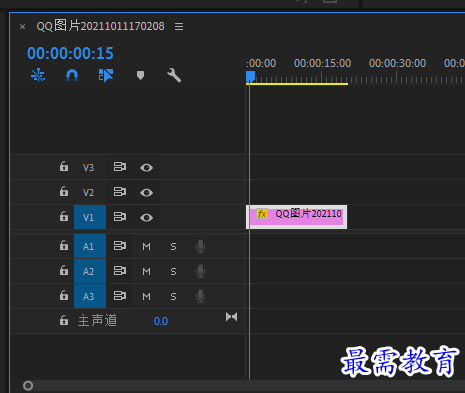Enable voice-over record on A1
This screenshot has width=465, height=393.
click(x=200, y=246)
